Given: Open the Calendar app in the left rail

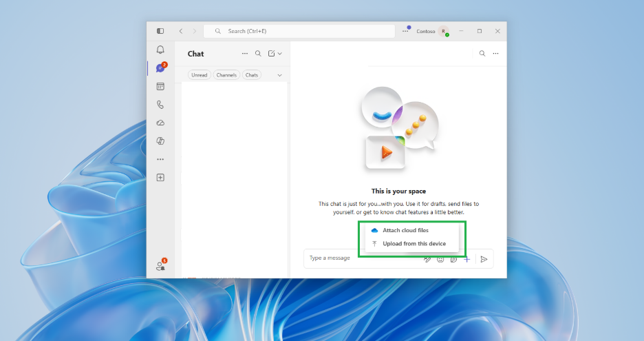Looking at the screenshot, I should coord(160,86).
